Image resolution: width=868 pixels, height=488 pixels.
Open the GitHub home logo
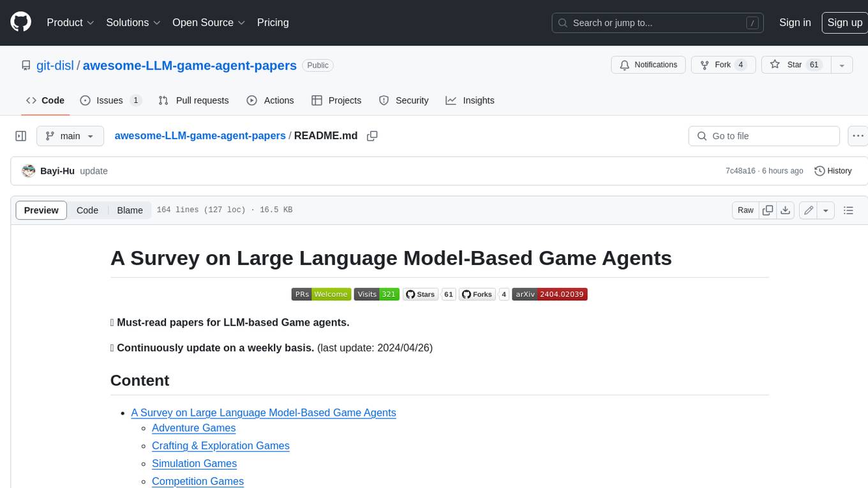[x=20, y=22]
